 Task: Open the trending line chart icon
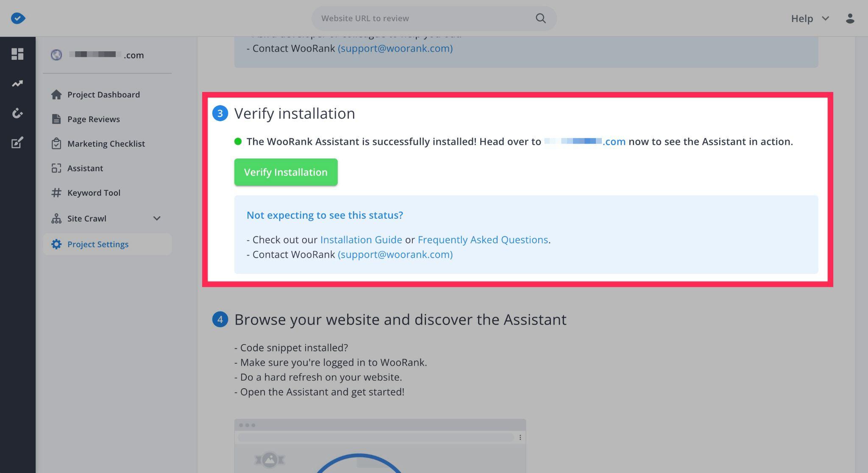point(17,83)
